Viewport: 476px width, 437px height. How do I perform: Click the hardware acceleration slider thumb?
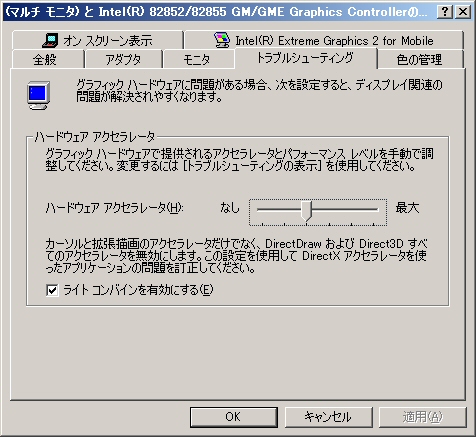(x=306, y=211)
